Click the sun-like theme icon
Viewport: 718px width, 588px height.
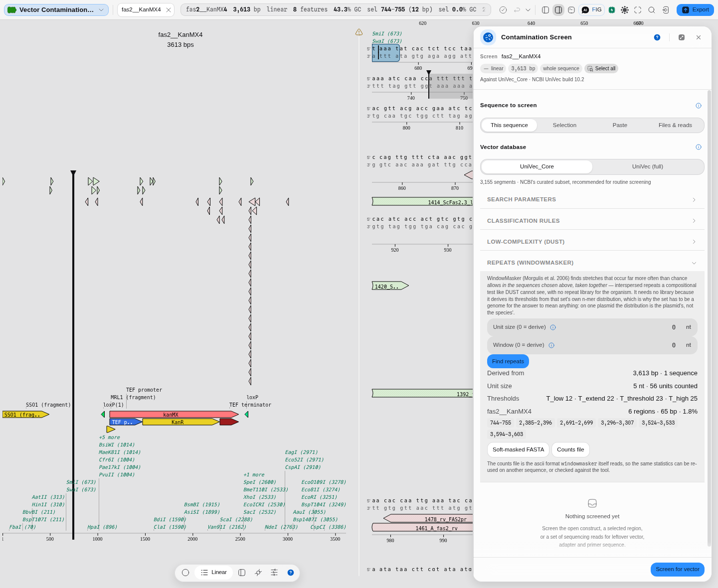coord(625,10)
